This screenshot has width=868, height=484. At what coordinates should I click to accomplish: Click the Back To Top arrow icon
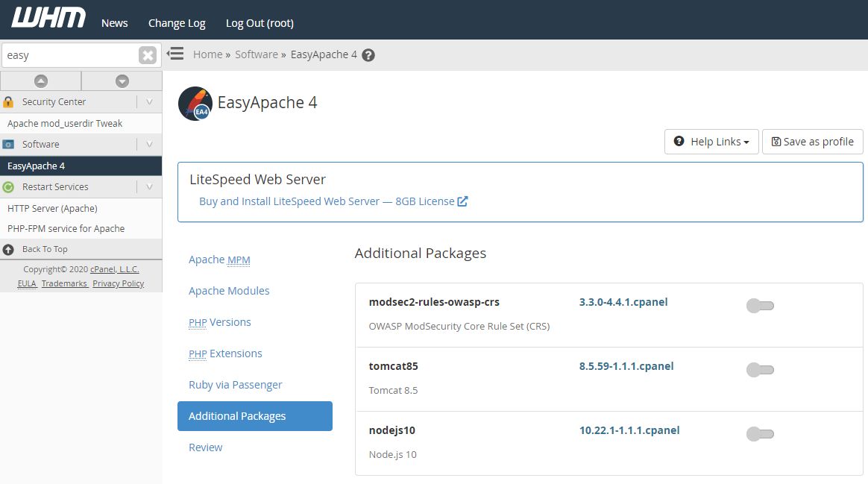[8, 249]
